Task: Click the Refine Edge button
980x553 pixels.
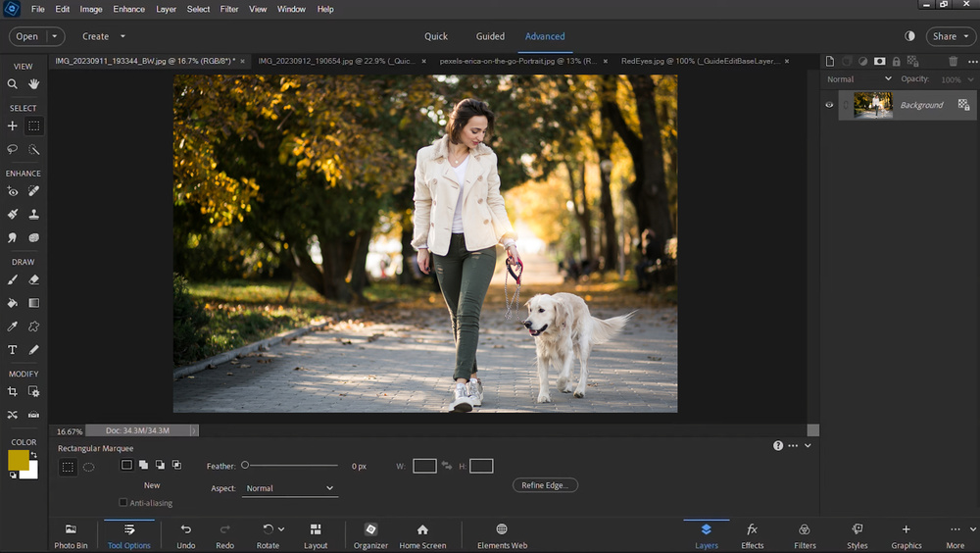Action: (545, 485)
